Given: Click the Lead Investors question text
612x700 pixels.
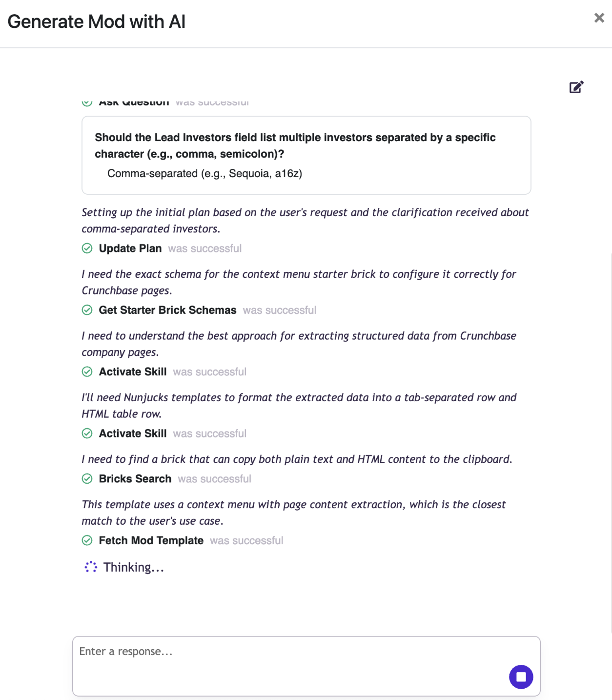Looking at the screenshot, I should tap(295, 145).
